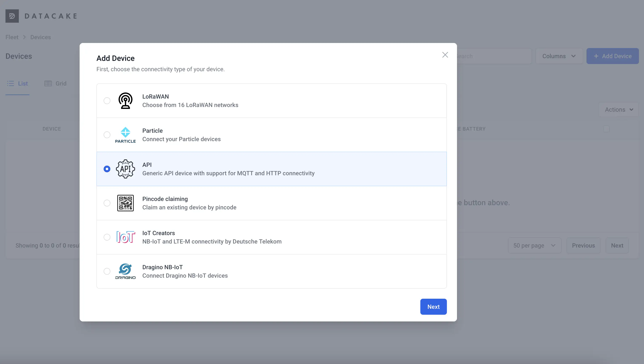Select the API radio button
This screenshot has width=644, height=364.
[x=107, y=169]
